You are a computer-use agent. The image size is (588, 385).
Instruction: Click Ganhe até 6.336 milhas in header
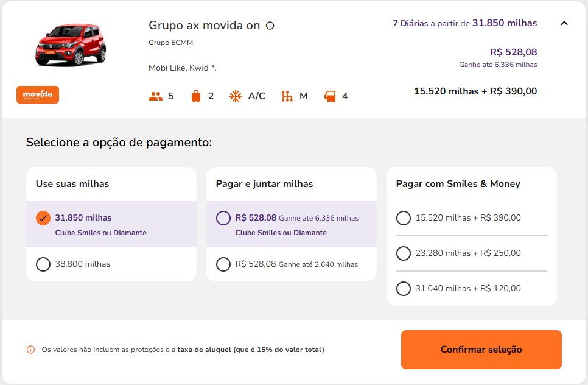tap(498, 65)
